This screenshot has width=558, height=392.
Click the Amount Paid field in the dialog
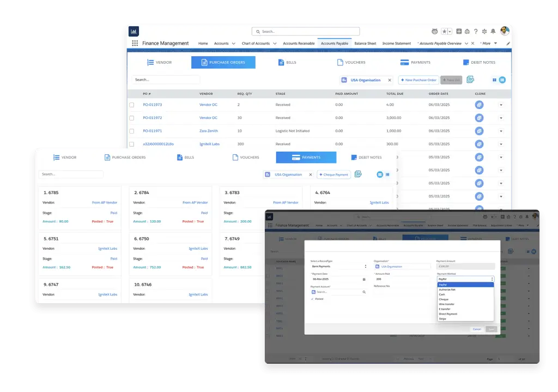point(402,279)
